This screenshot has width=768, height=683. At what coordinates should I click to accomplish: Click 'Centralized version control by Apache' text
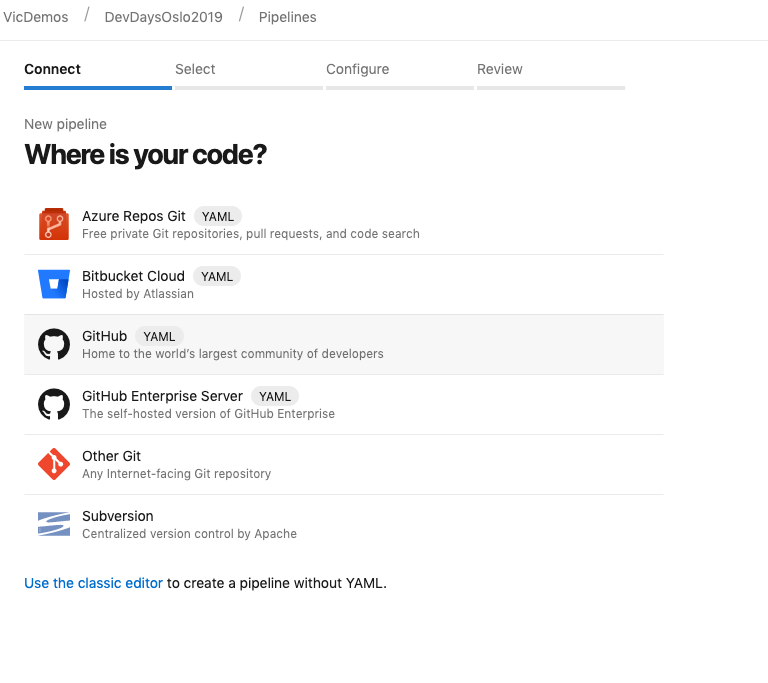[x=189, y=534]
